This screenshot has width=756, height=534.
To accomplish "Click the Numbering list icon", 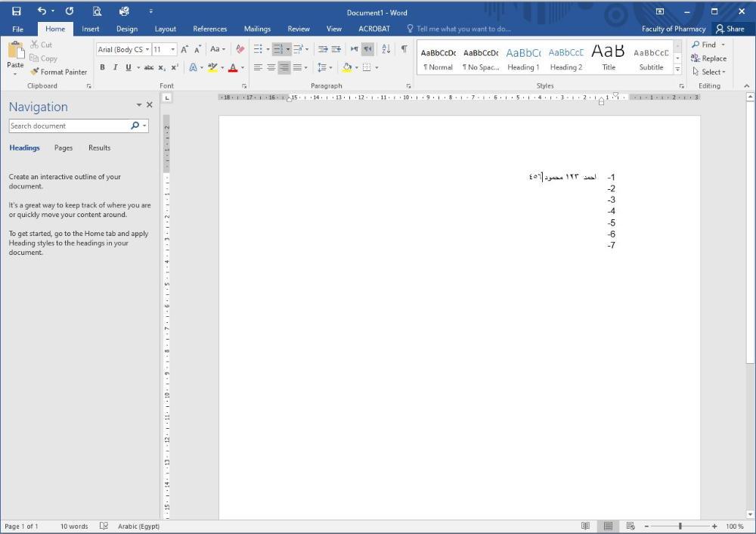I will point(278,49).
